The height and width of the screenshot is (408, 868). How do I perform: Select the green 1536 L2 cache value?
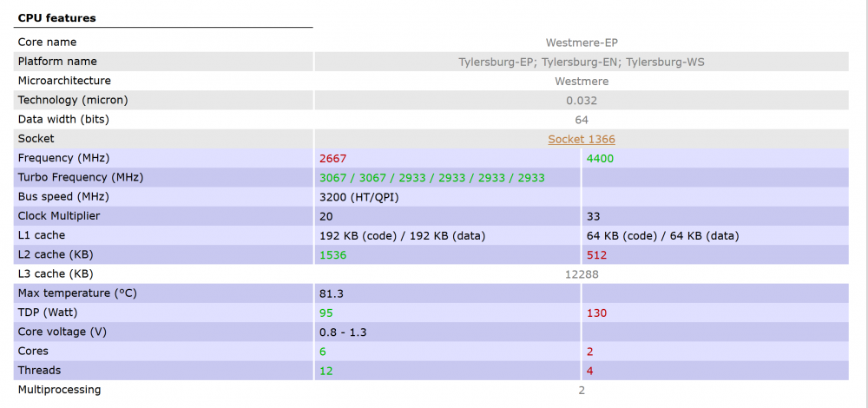click(x=332, y=255)
